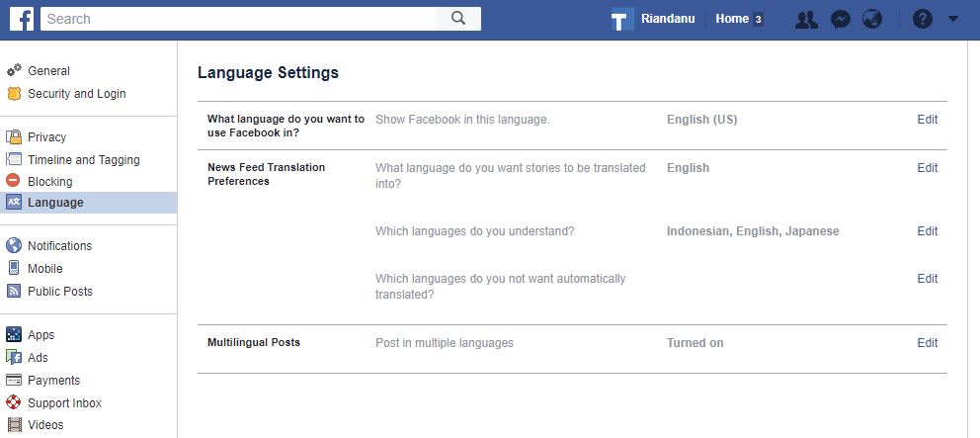Edit the Facebook display language

927,120
